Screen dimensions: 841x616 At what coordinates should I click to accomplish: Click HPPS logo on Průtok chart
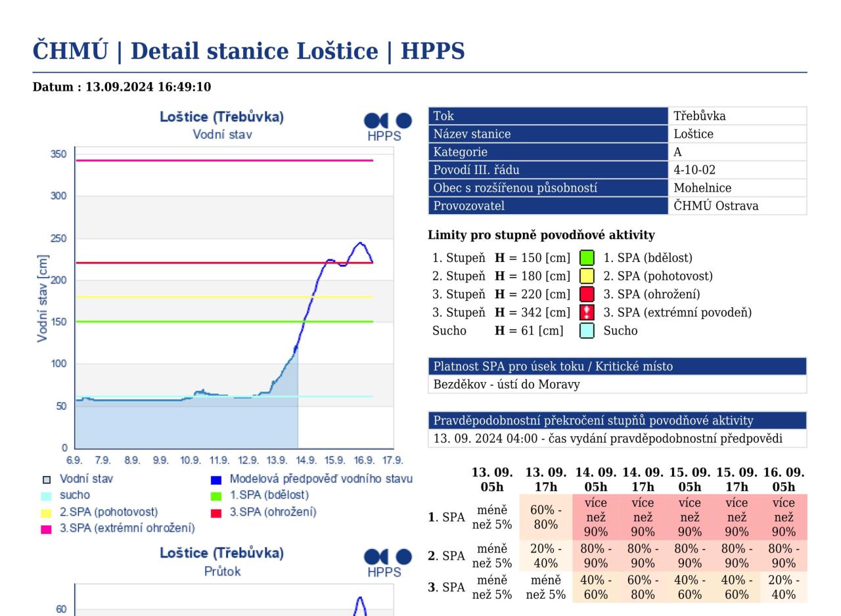click(x=387, y=562)
